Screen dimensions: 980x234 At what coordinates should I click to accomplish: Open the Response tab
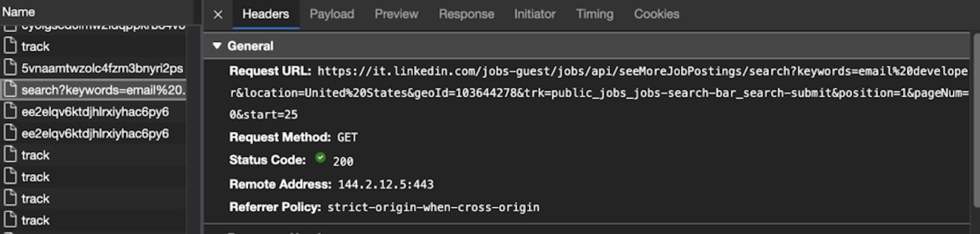pyautogui.click(x=466, y=14)
